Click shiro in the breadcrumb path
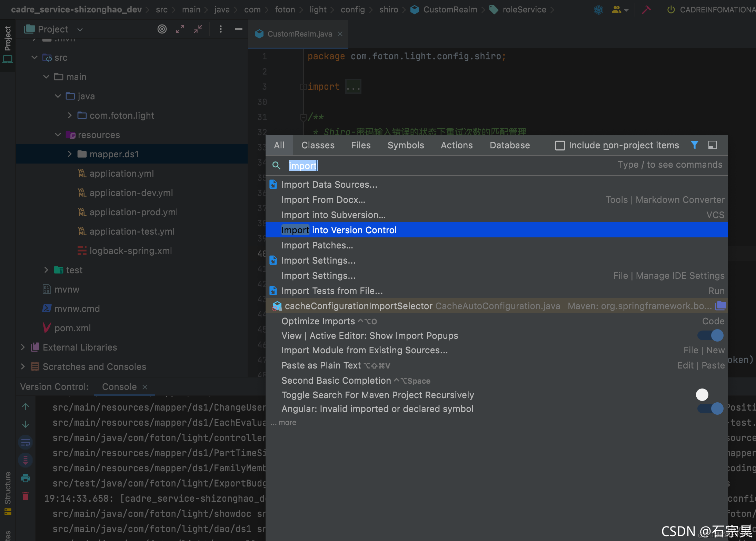Image resolution: width=756 pixels, height=541 pixels. (388, 10)
